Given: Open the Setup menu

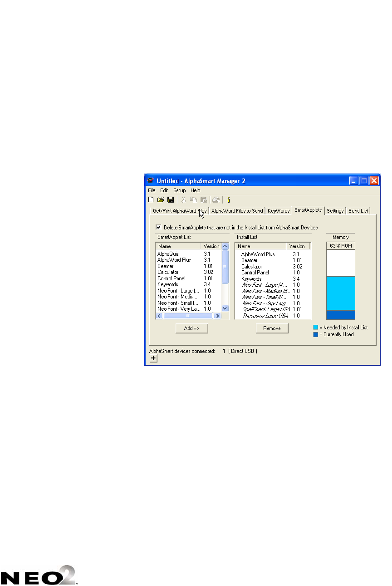Looking at the screenshot, I should [x=179, y=190].
